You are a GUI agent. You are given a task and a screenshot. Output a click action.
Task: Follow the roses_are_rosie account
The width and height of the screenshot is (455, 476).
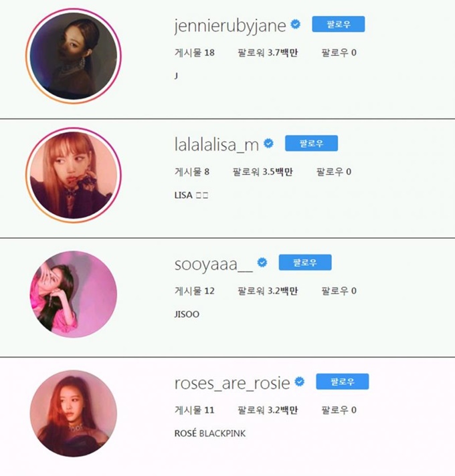(343, 382)
